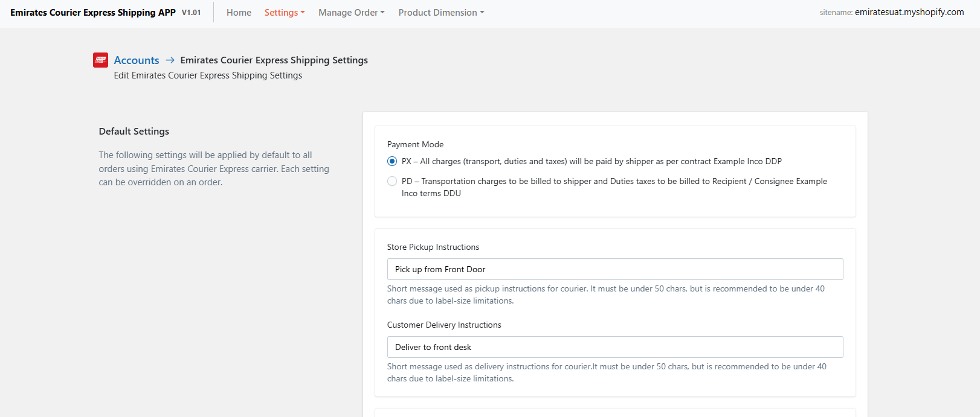Select the PX payment mode radio button
980x417 pixels.
(392, 161)
